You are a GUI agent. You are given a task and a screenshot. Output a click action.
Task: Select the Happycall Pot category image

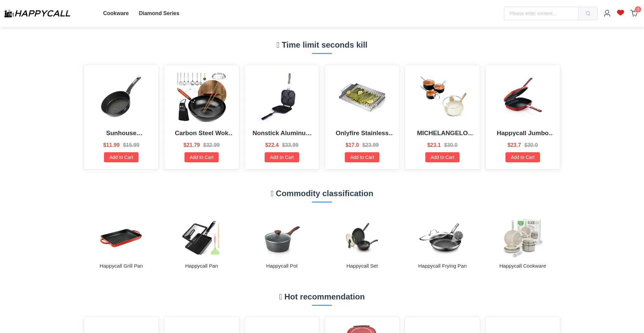(x=282, y=238)
